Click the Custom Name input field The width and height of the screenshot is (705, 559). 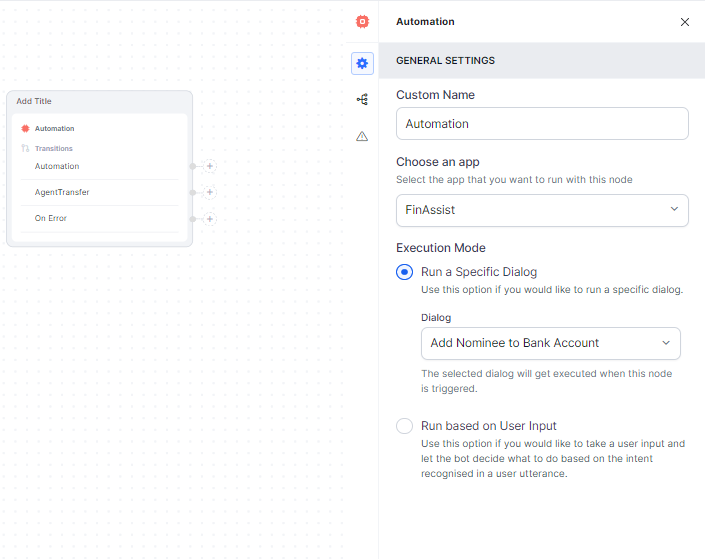(x=542, y=124)
